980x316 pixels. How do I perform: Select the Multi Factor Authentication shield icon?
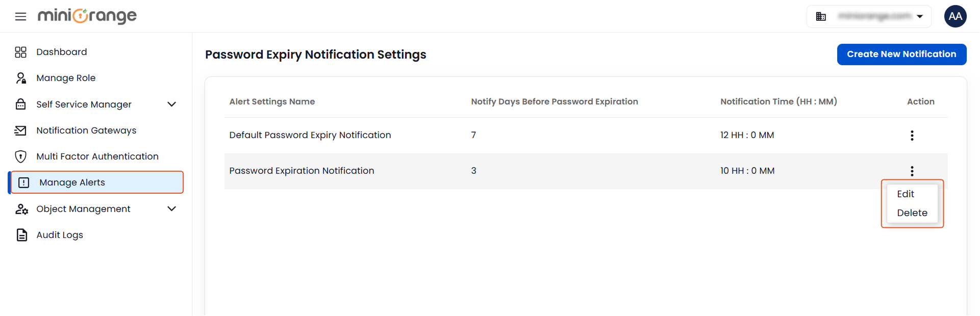click(20, 156)
